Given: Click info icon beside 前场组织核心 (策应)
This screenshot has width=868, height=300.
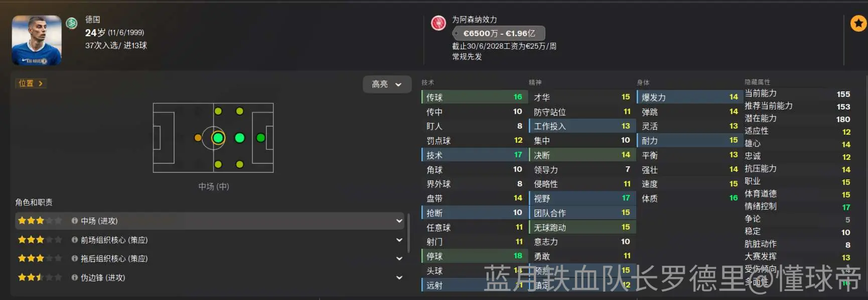Looking at the screenshot, I should [75, 240].
